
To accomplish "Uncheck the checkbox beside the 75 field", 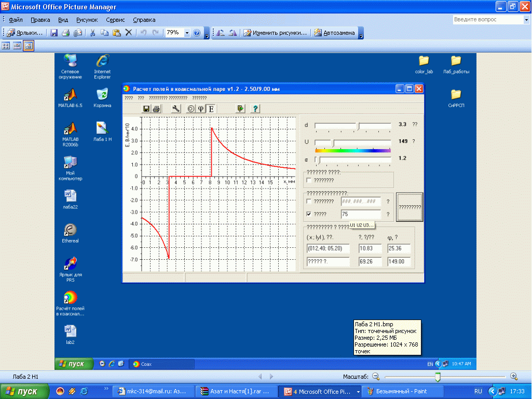I will click(x=309, y=214).
